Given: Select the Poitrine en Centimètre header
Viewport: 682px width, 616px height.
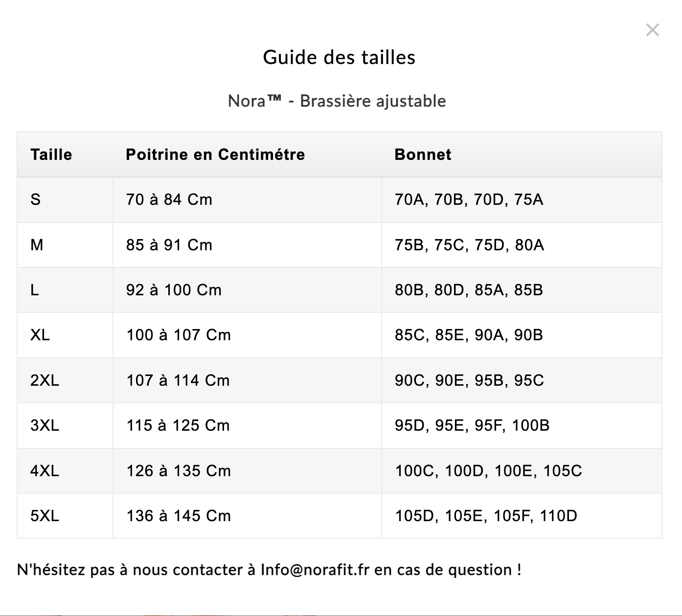Looking at the screenshot, I should click(x=215, y=155).
